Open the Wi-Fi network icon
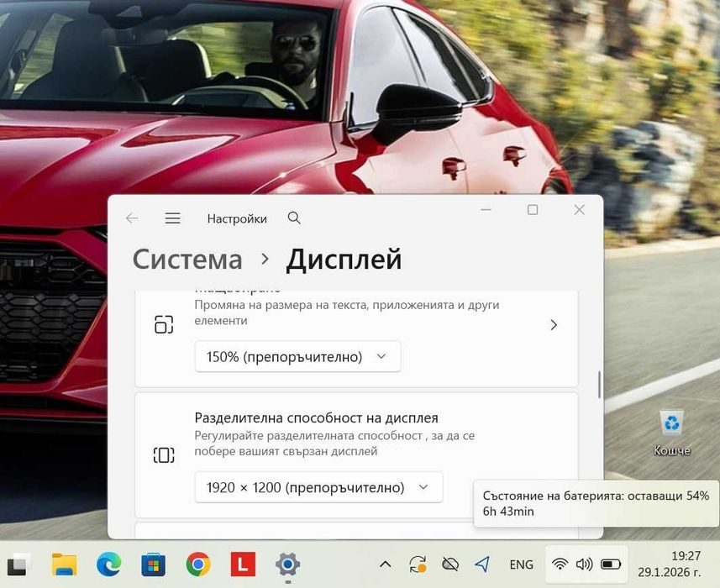 pyautogui.click(x=560, y=564)
